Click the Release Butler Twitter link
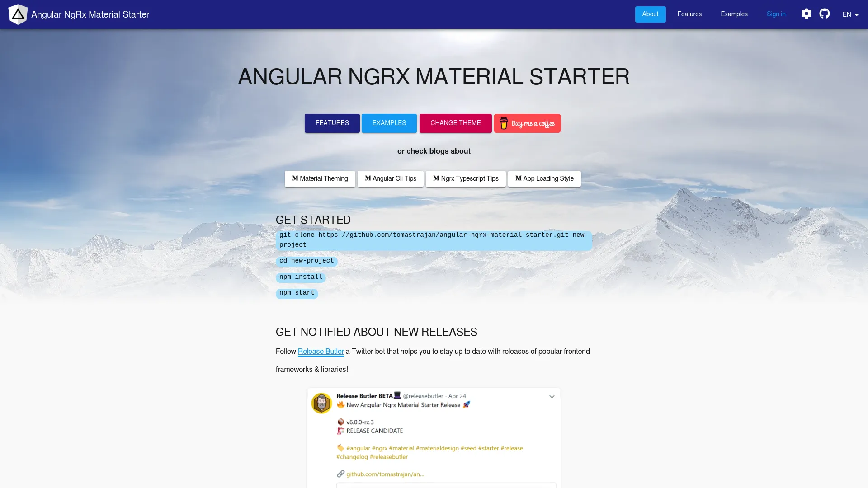Screen dimensions: 868x488 pos(321,352)
